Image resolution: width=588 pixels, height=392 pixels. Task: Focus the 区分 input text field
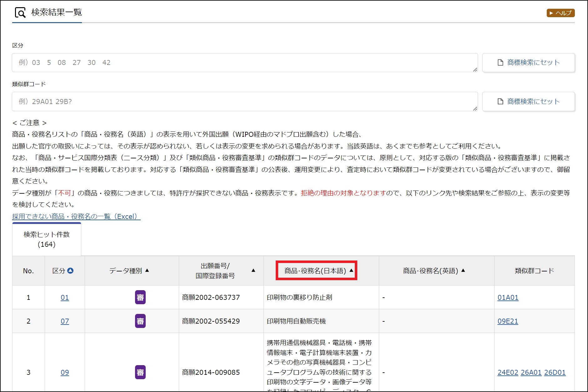pyautogui.click(x=244, y=62)
